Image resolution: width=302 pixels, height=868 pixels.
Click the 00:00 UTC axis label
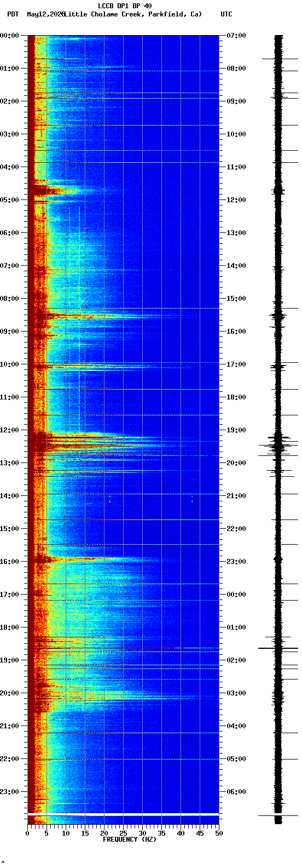point(236,595)
